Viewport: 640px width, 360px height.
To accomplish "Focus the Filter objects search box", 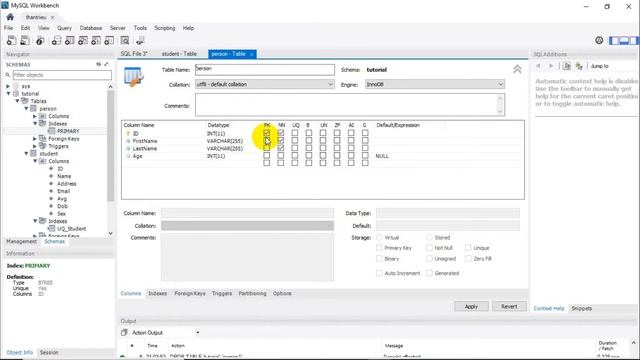I will (62, 75).
